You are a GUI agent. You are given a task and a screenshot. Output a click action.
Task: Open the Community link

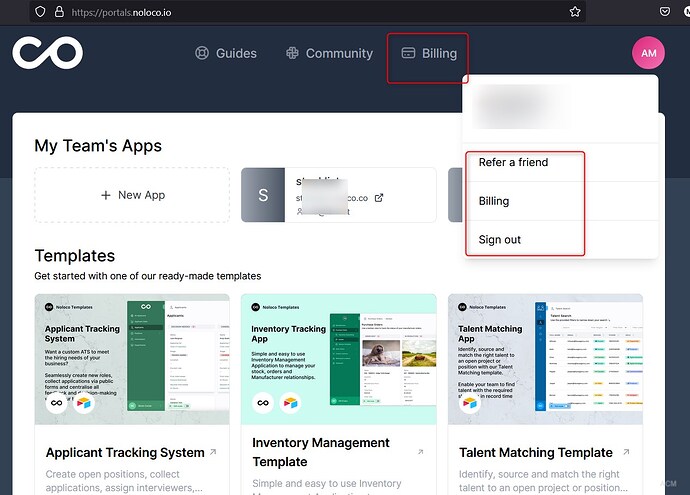[x=329, y=53]
